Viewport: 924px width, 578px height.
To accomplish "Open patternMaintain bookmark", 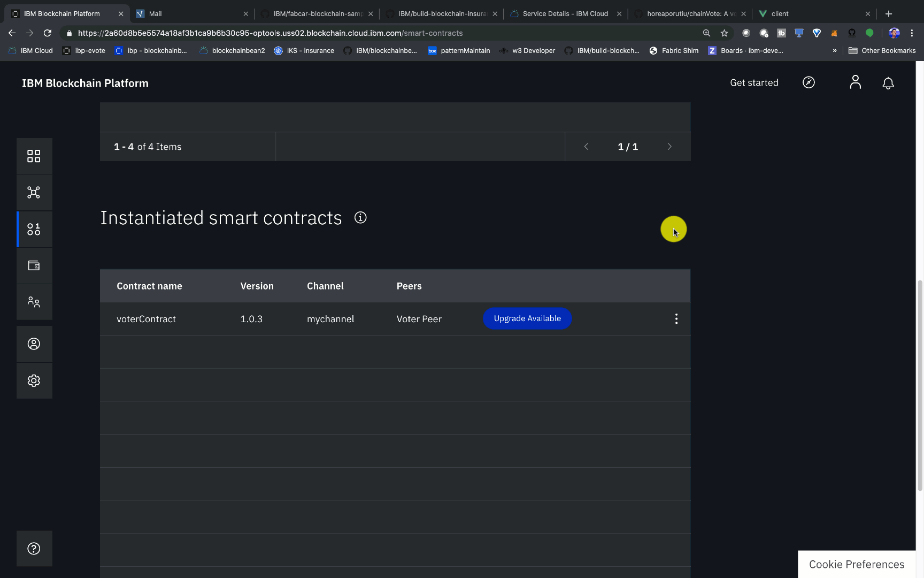I will coord(459,51).
